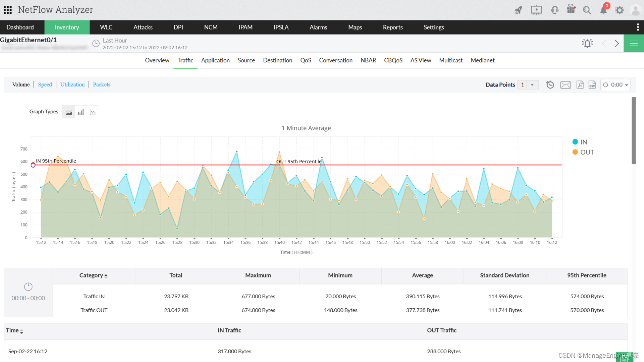Viewport: 644px width, 362px height.
Task: Switch to the AS View tab
Action: pyautogui.click(x=421, y=60)
